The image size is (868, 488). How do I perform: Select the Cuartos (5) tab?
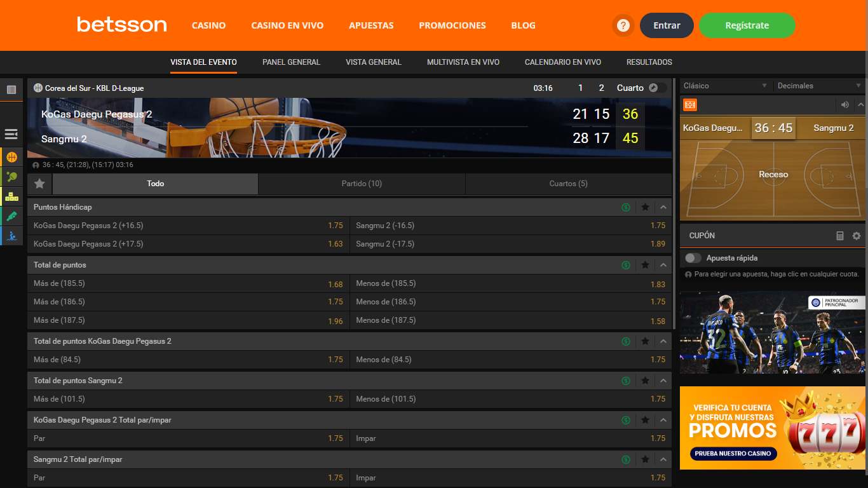point(569,184)
